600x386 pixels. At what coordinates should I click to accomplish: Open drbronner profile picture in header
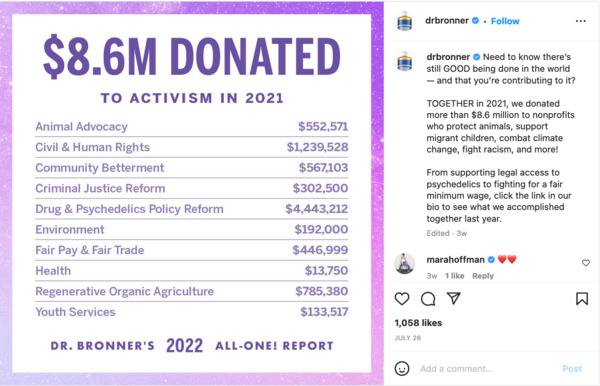pos(404,21)
